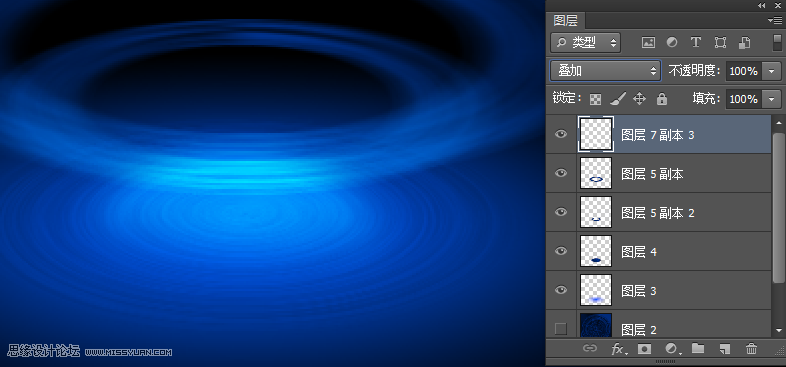Filter layers by shape type icon
Image resolution: width=786 pixels, height=367 pixels.
[x=720, y=43]
